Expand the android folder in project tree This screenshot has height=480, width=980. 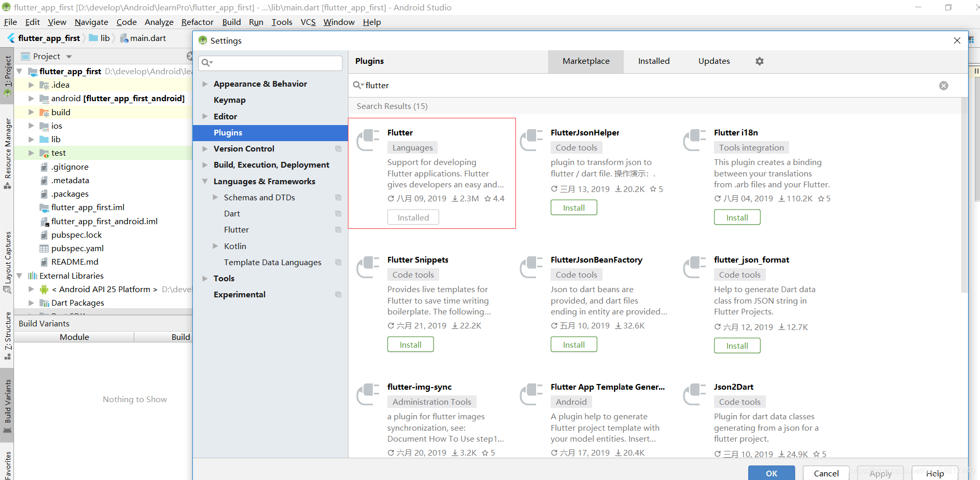(x=31, y=99)
